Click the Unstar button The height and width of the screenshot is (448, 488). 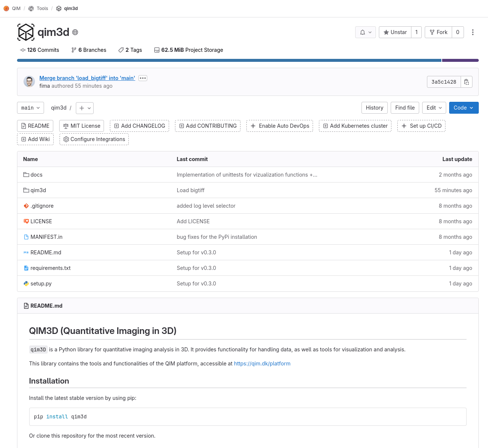(395, 32)
